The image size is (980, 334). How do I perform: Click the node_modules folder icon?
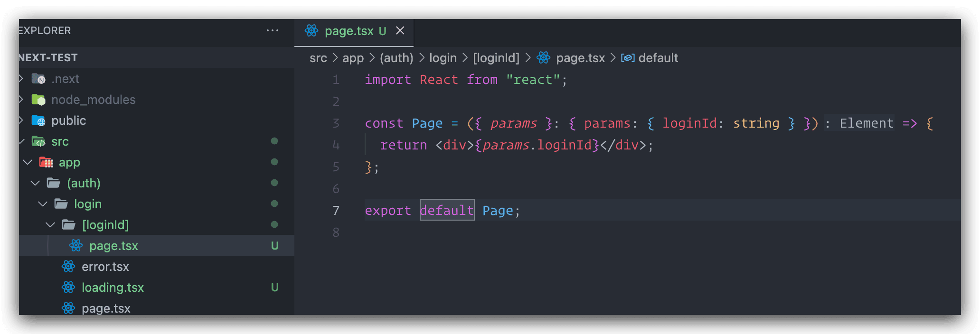[x=38, y=100]
